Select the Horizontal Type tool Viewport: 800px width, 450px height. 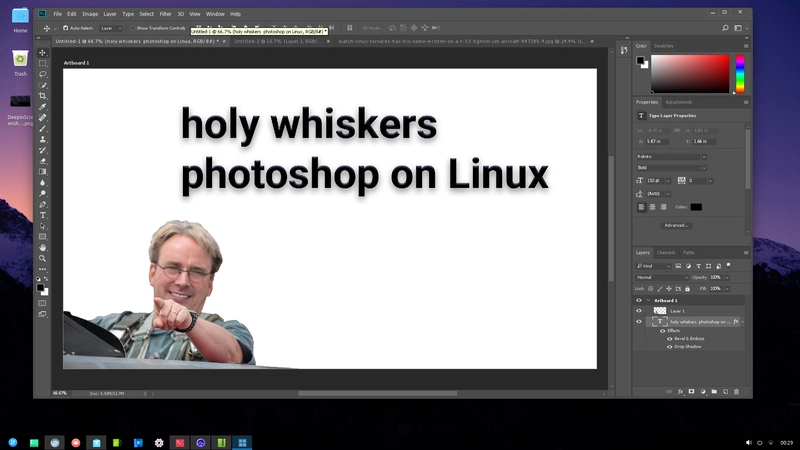tap(43, 215)
